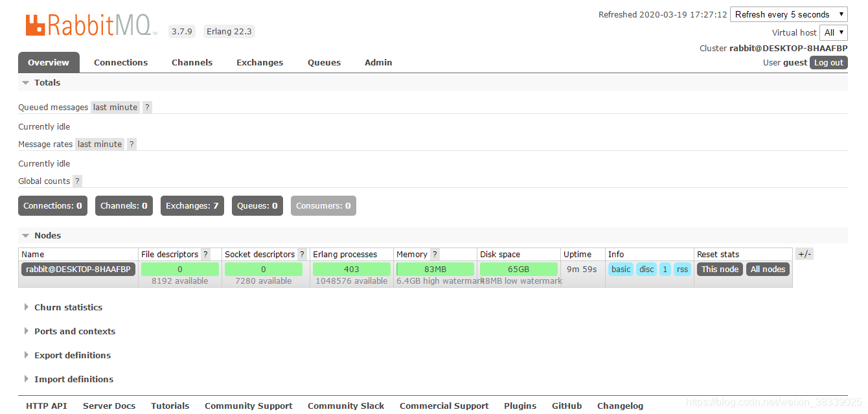Screen dimensions: 868x414
Task: Open the Virtual host dropdown
Action: coord(834,32)
